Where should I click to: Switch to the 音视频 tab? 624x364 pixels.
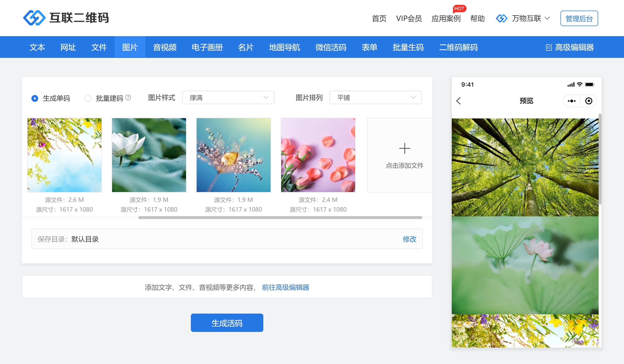pyautogui.click(x=165, y=47)
